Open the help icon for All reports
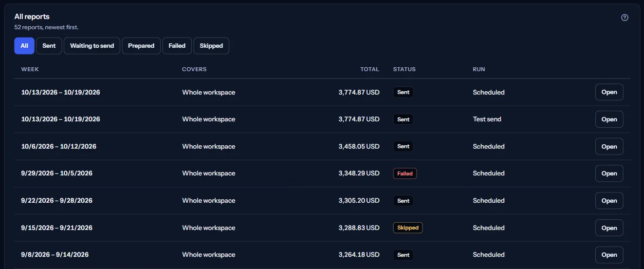 point(625,18)
